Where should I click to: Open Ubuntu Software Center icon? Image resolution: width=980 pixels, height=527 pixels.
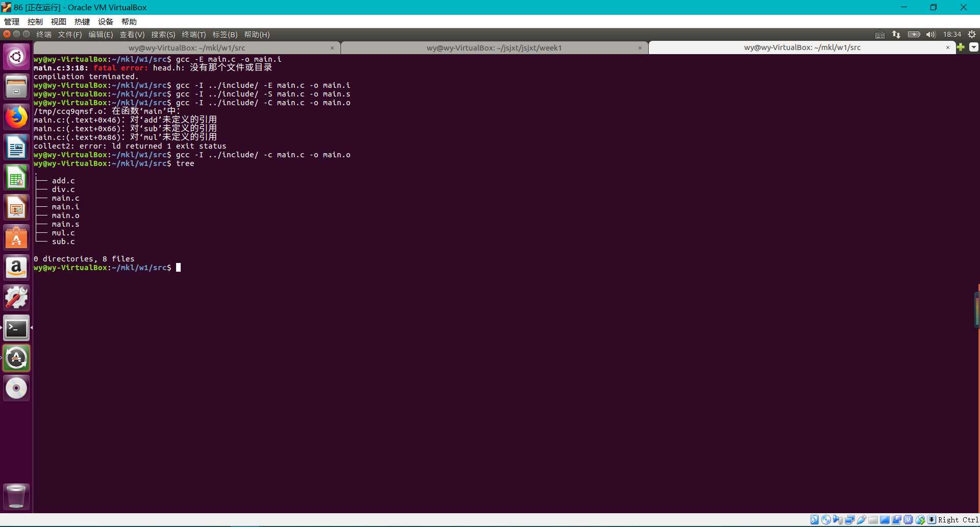pyautogui.click(x=16, y=237)
